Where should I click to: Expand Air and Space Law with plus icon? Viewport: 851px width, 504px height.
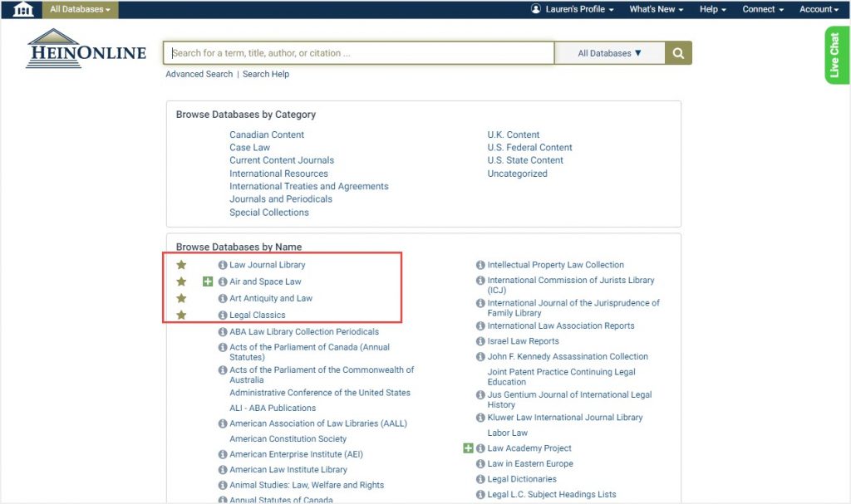tap(207, 281)
